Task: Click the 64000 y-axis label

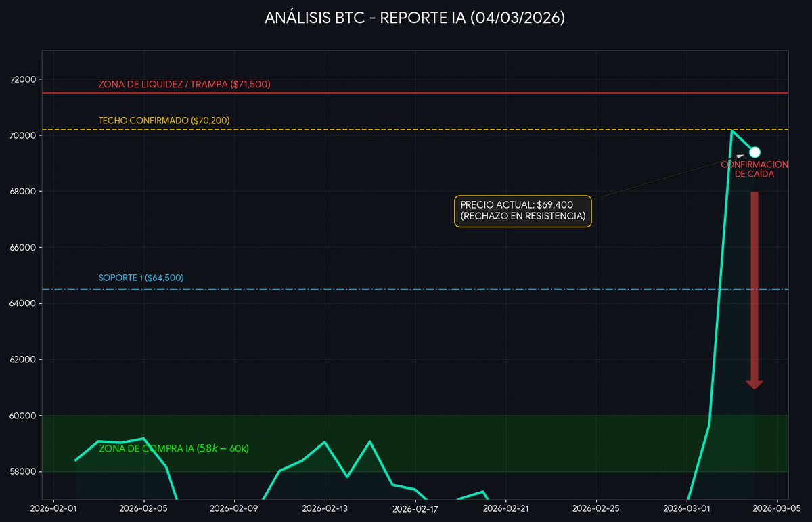Action: click(x=24, y=303)
